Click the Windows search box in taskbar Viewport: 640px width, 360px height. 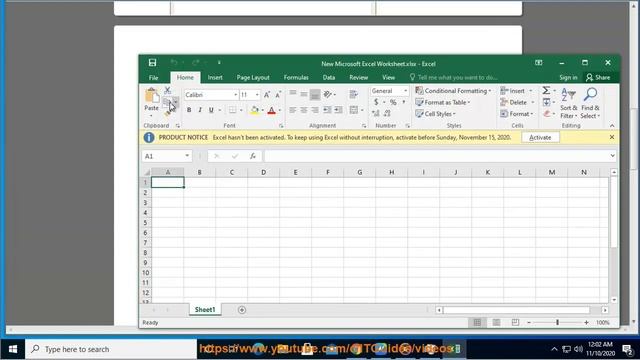pyautogui.click(x=111, y=349)
